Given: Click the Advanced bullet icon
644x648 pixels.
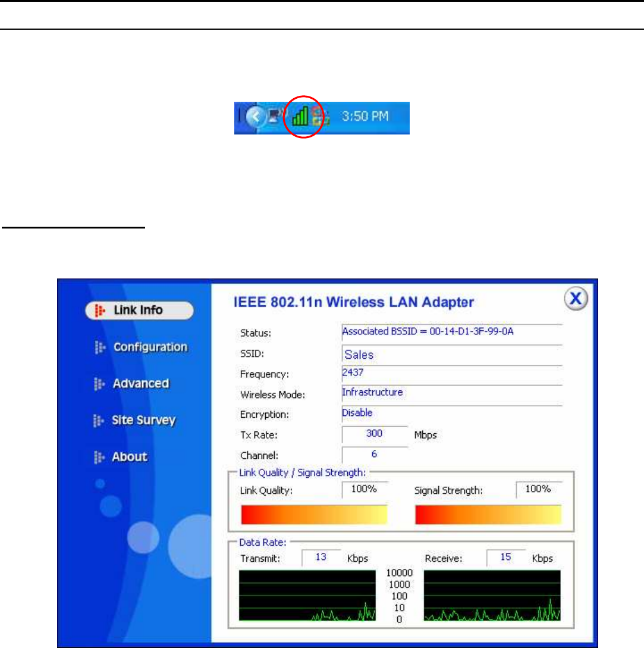Looking at the screenshot, I should click(x=99, y=384).
